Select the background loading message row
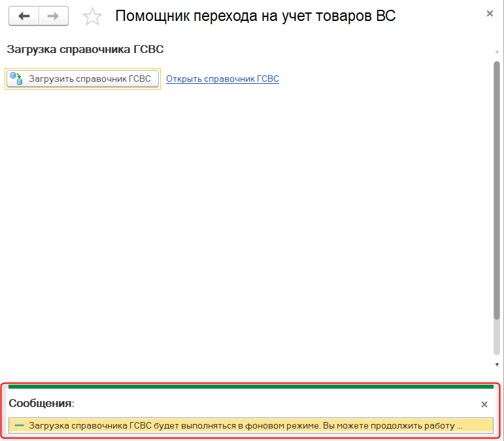Screen dimensions: 504x441 pyautogui.click(x=251, y=425)
